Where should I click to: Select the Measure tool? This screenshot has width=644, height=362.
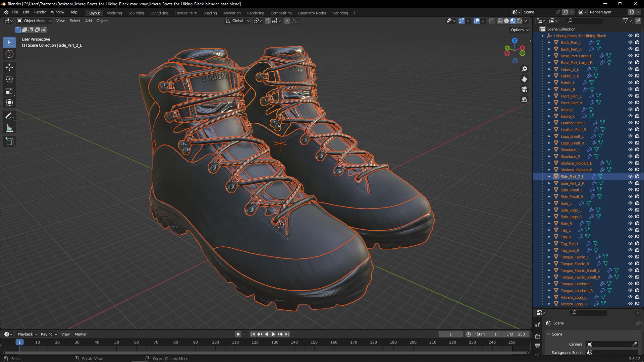coord(9,128)
